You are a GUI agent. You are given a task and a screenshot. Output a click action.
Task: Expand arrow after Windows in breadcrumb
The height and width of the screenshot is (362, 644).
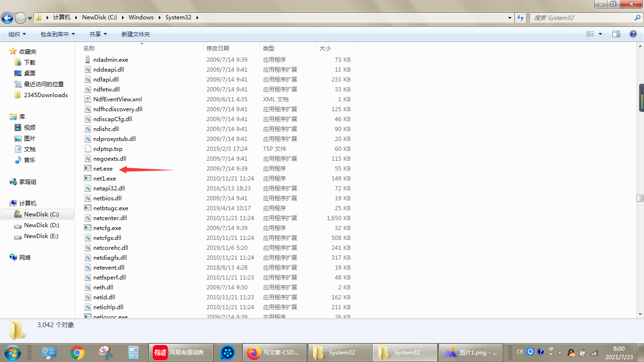tap(160, 17)
